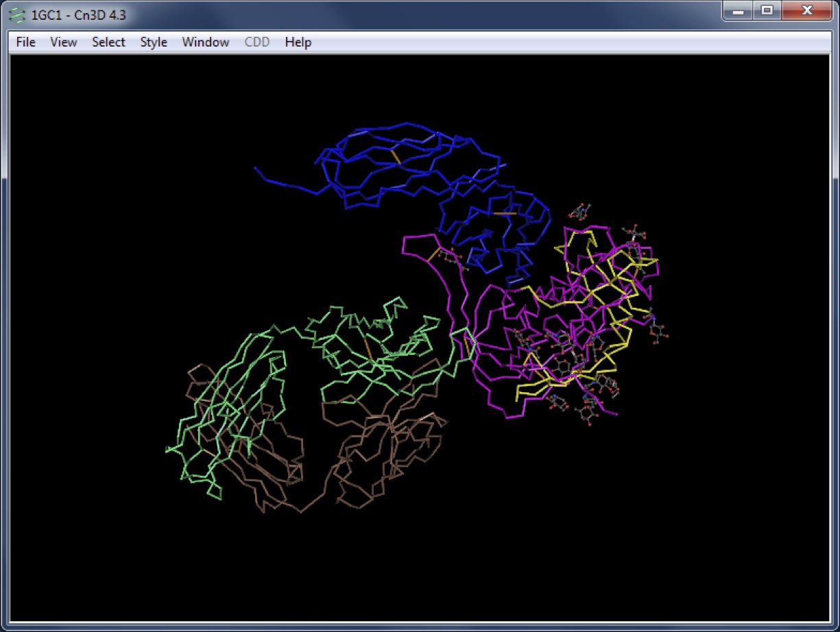Screen dimensions: 840x632
Task: Click the 1GC1 - Cn3D 4.3 title text
Action: click(x=69, y=14)
